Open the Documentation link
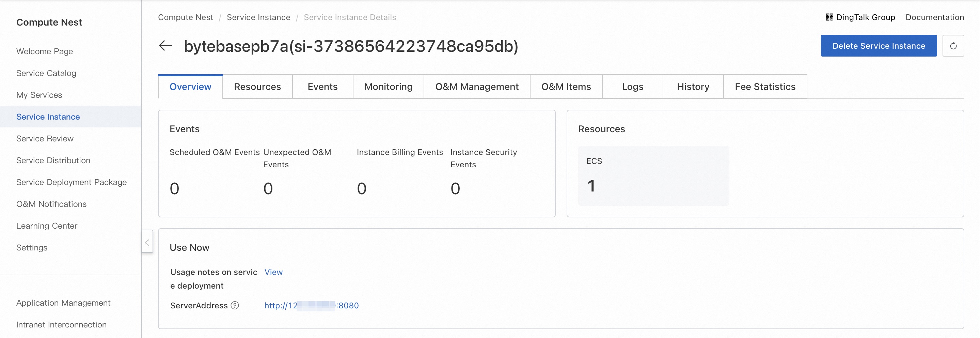This screenshot has height=338, width=980. pos(935,17)
